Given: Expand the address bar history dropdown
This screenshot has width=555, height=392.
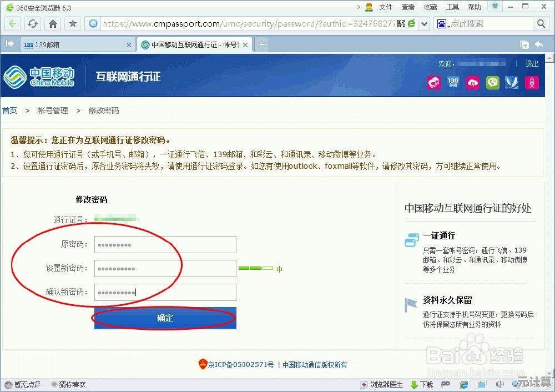Looking at the screenshot, I should tap(424, 24).
